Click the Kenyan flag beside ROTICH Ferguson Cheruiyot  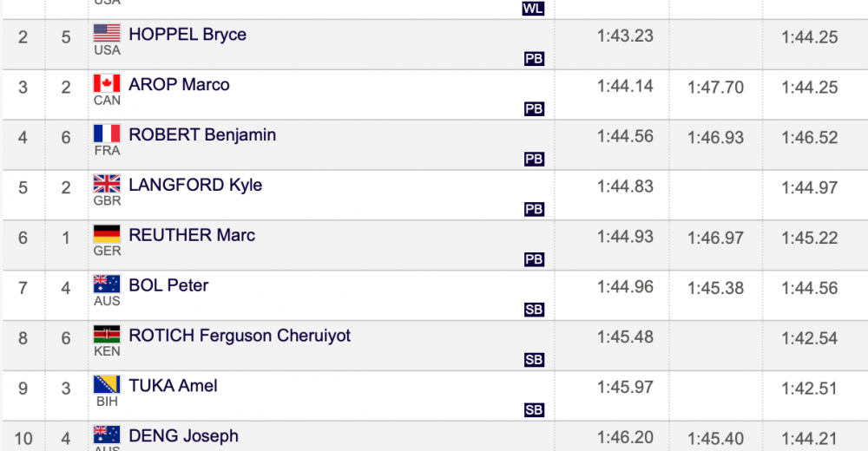tap(107, 335)
